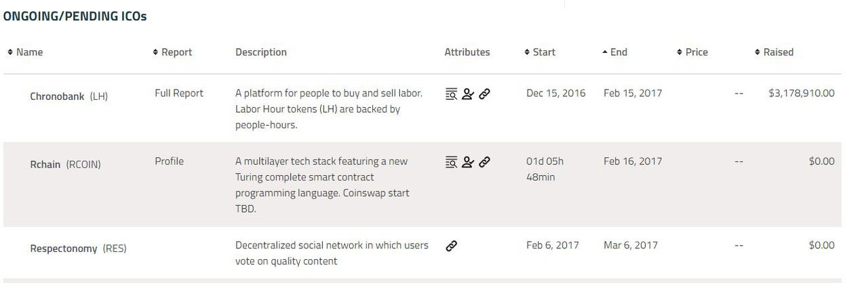Toggle sort order on End column
Image resolution: width=868 pixels, height=283 pixels.
pos(615,52)
